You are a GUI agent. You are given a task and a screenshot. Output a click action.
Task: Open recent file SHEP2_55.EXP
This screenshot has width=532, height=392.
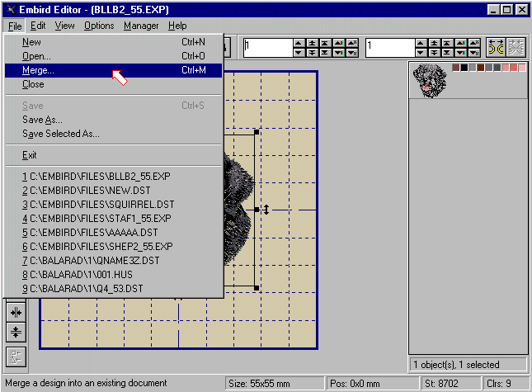pos(113,247)
